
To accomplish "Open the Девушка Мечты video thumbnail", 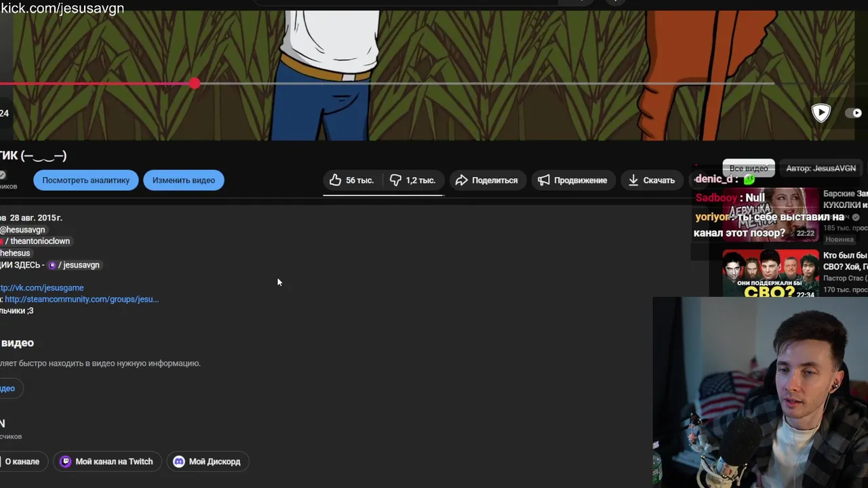I will 770,214.
